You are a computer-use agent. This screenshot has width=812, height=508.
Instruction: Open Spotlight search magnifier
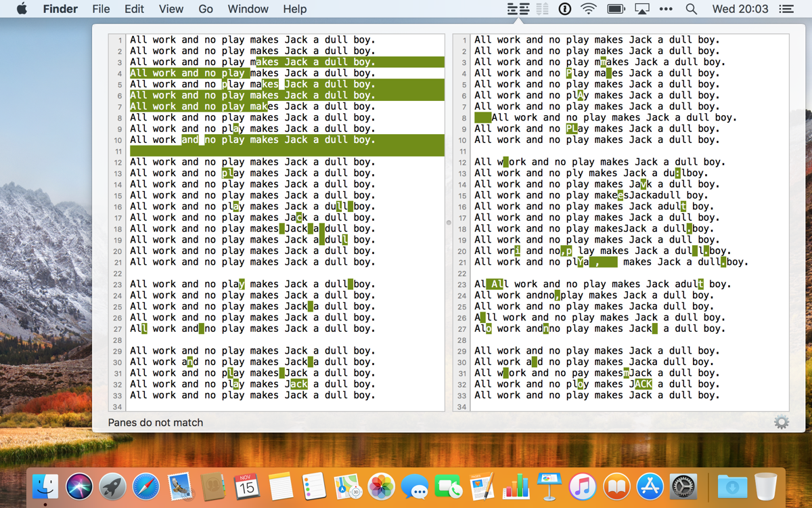691,9
